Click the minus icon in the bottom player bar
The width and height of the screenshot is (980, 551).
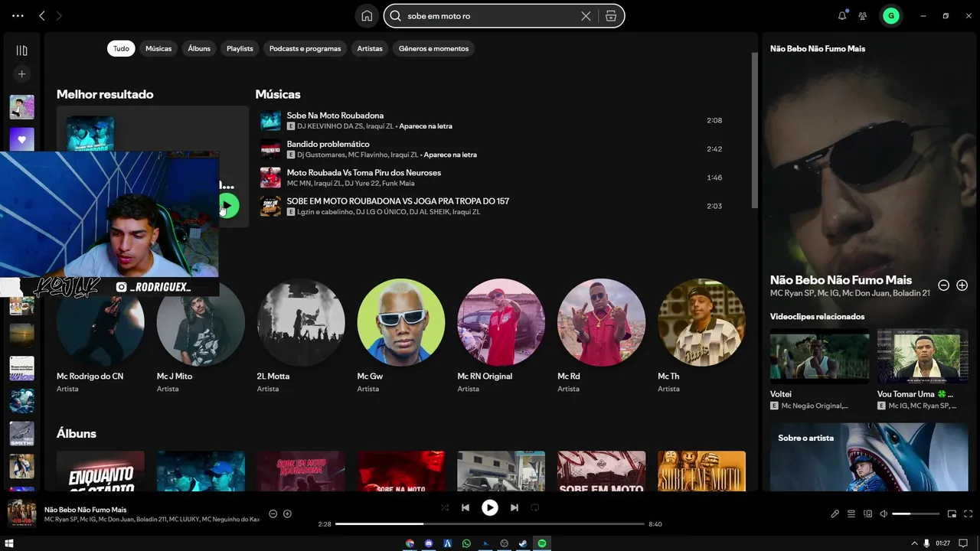273,514
